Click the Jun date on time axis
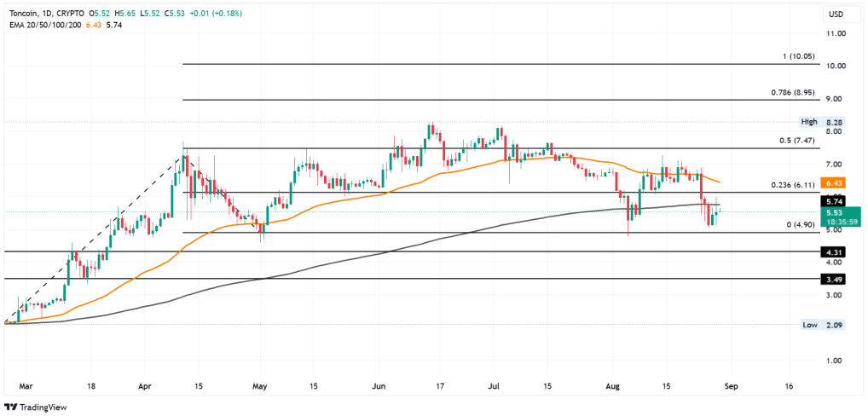868x416 pixels. pyautogui.click(x=379, y=386)
